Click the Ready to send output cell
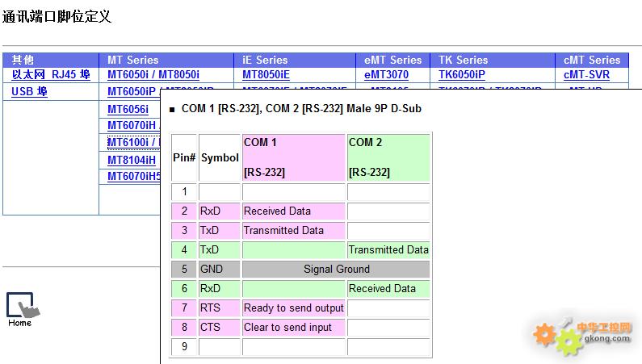This screenshot has width=642, height=364. [x=294, y=308]
